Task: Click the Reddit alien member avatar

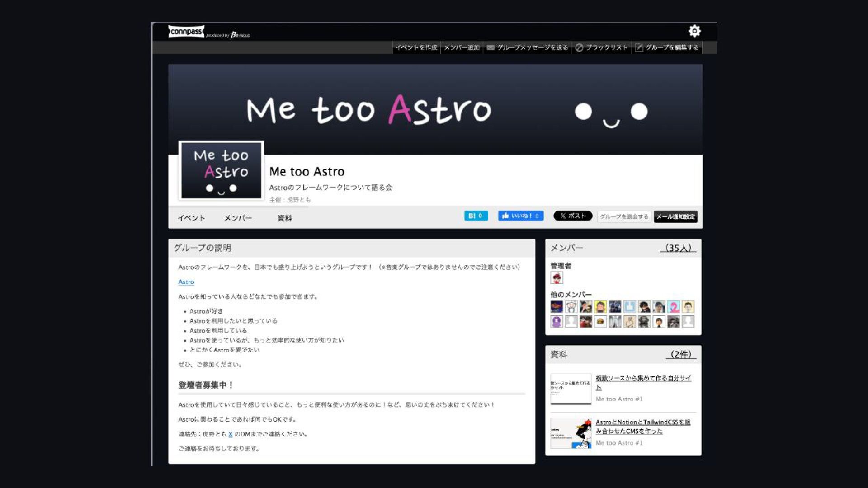Action: [571, 307]
